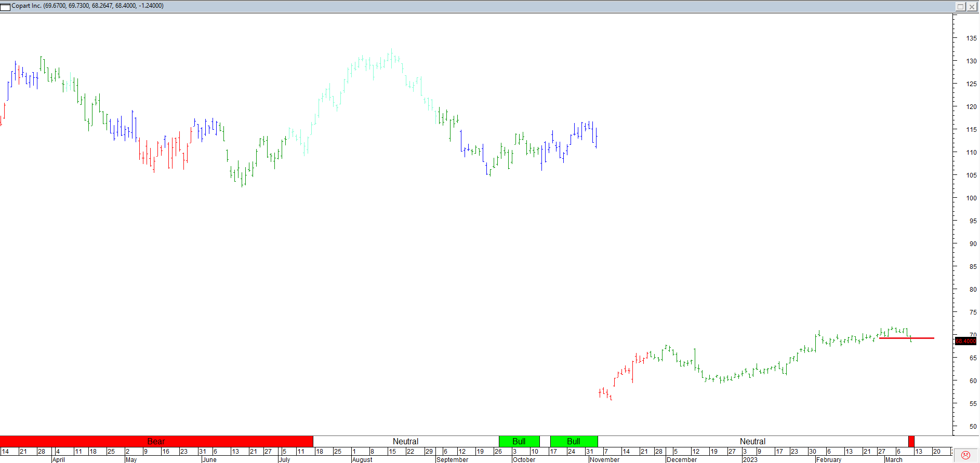Click the February month label
This screenshot has height=463, width=980.
click(829, 459)
